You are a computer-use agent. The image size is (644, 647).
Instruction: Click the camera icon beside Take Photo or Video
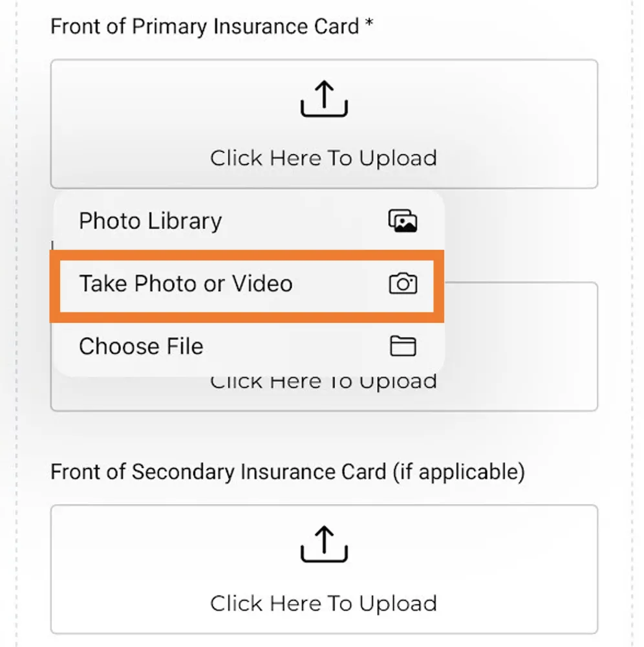pos(403,283)
